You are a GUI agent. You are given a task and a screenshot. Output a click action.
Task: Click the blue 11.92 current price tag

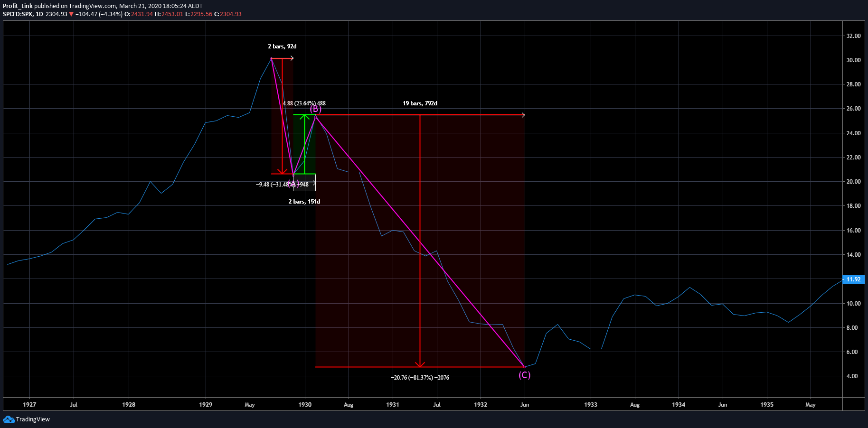pos(853,279)
